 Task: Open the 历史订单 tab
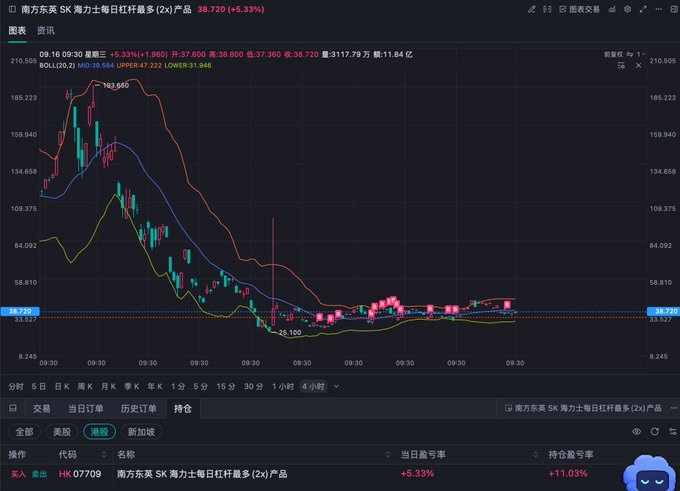(138, 409)
